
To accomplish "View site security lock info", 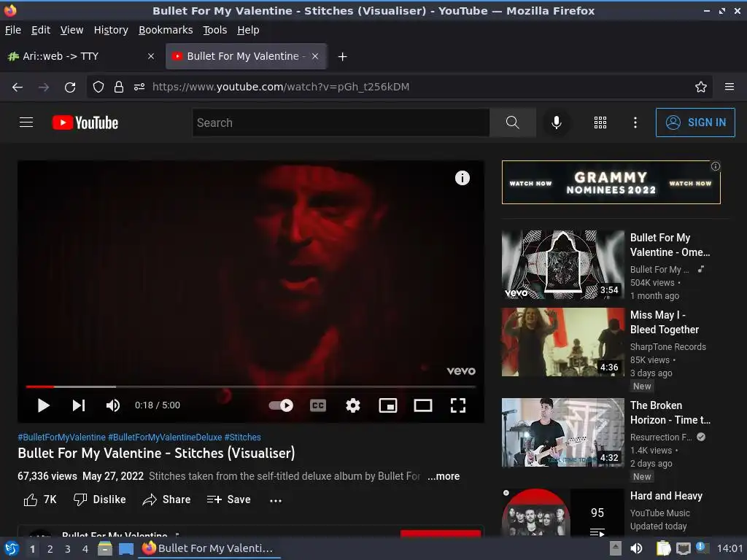I will point(119,87).
